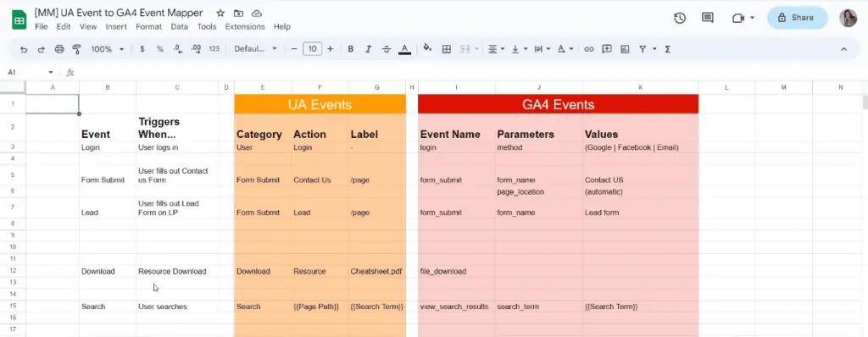Format as percent
The width and height of the screenshot is (868, 337).
point(160,49)
